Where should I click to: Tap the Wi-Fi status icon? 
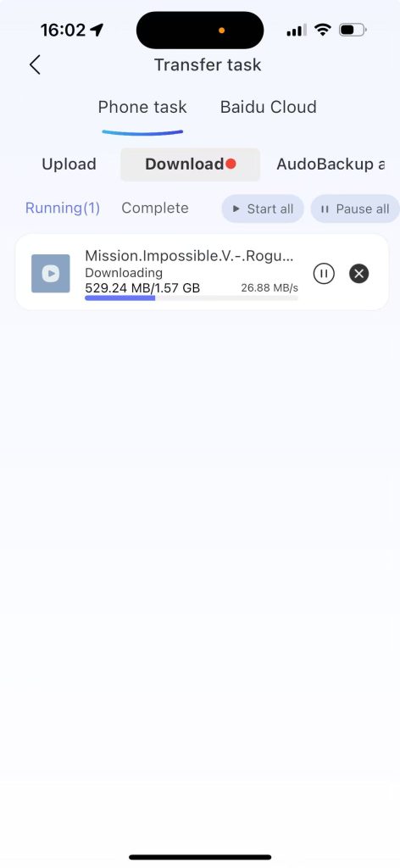tap(322, 30)
